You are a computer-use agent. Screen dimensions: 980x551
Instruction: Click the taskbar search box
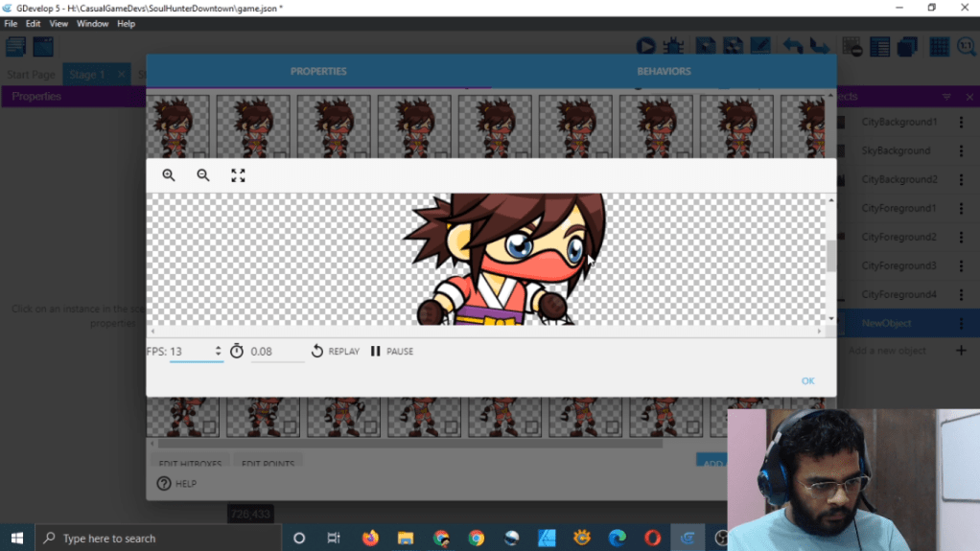[x=158, y=538]
